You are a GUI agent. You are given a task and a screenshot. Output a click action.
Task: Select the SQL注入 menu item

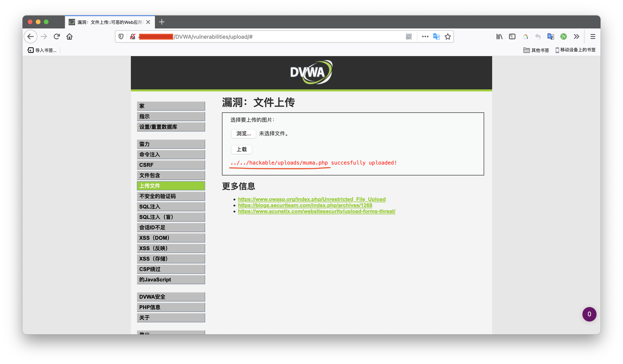tap(171, 207)
